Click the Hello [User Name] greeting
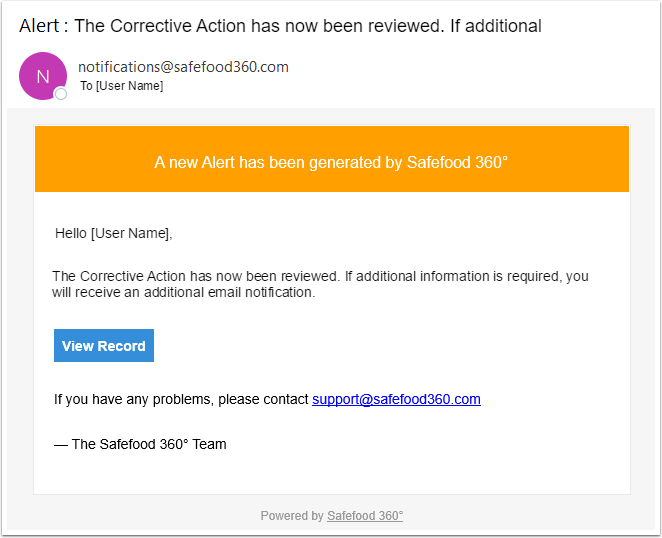The height and width of the screenshot is (538, 662). click(x=113, y=234)
